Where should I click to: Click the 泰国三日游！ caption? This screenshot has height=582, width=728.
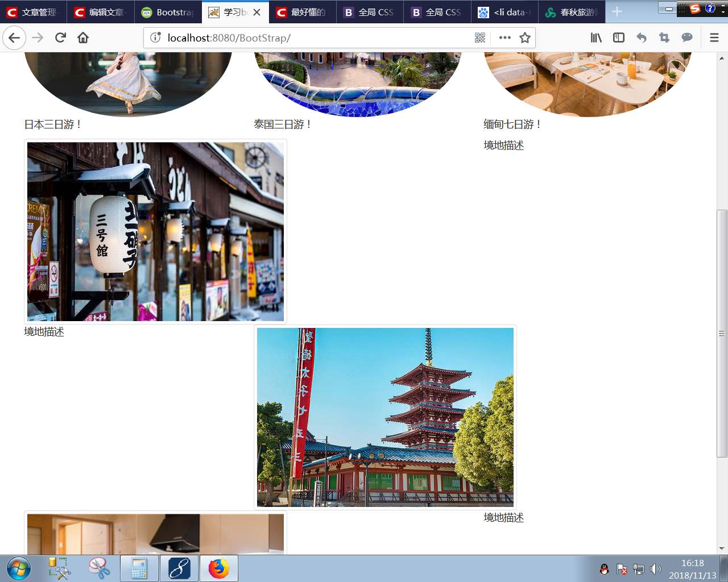coord(283,124)
